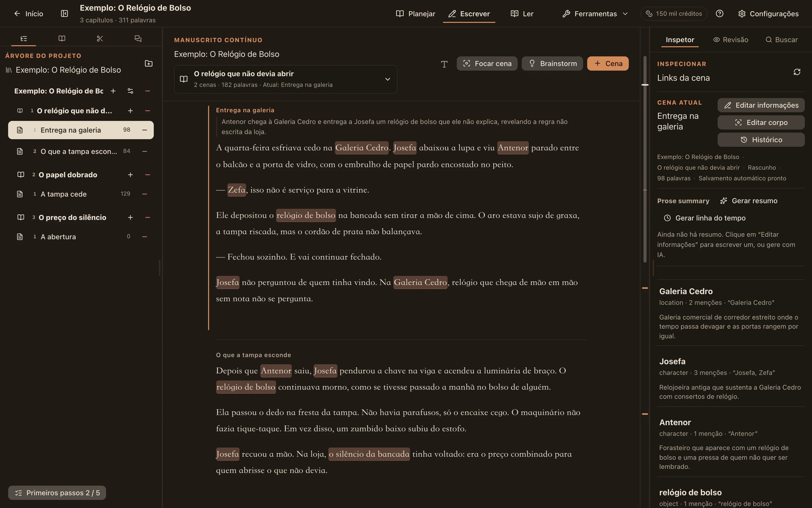This screenshot has width=812, height=508.
Task: Select the A abertura scene
Action: (x=81, y=237)
